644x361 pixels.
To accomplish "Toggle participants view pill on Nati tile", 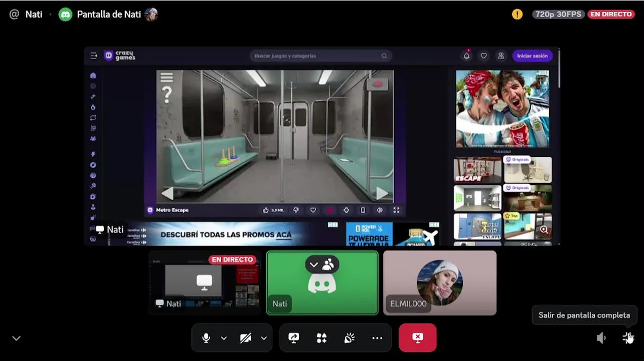I will (322, 264).
